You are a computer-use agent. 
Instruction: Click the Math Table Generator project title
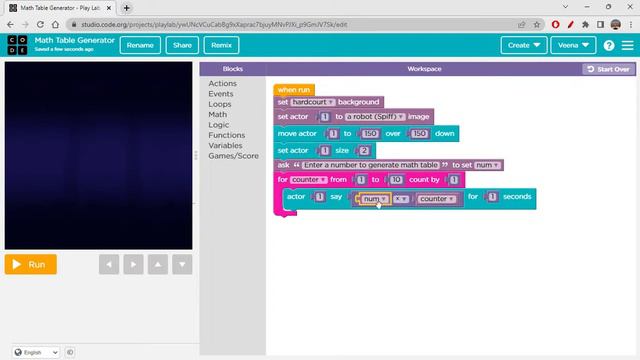tap(75, 40)
